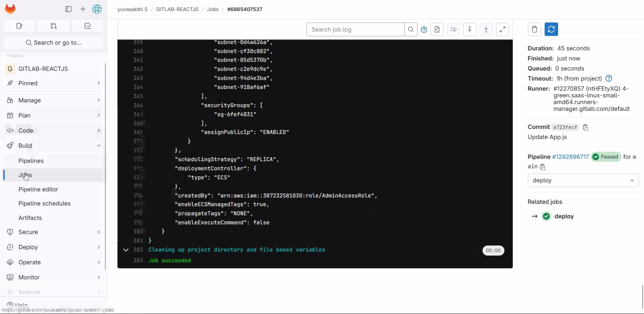This screenshot has height=314, width=644.
Task: Click inside the Search job log field
Action: point(355,29)
